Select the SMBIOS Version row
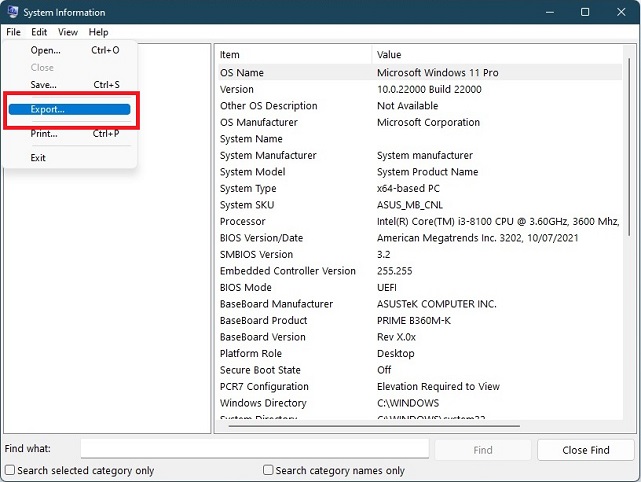 tap(420, 254)
